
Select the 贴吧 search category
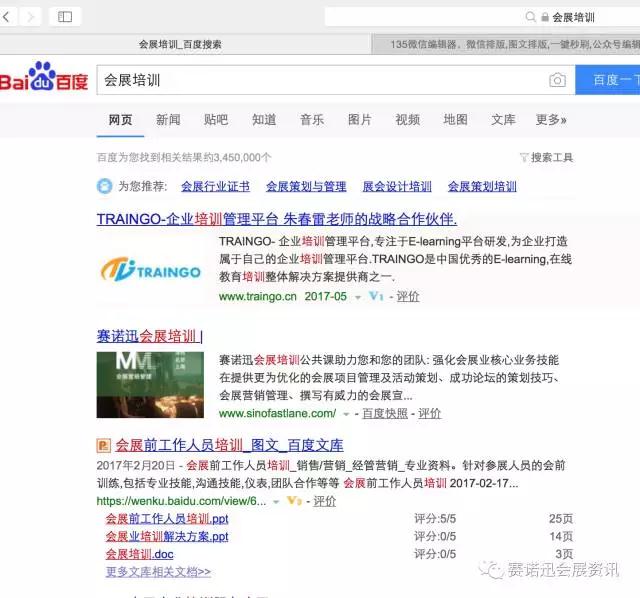tap(216, 120)
